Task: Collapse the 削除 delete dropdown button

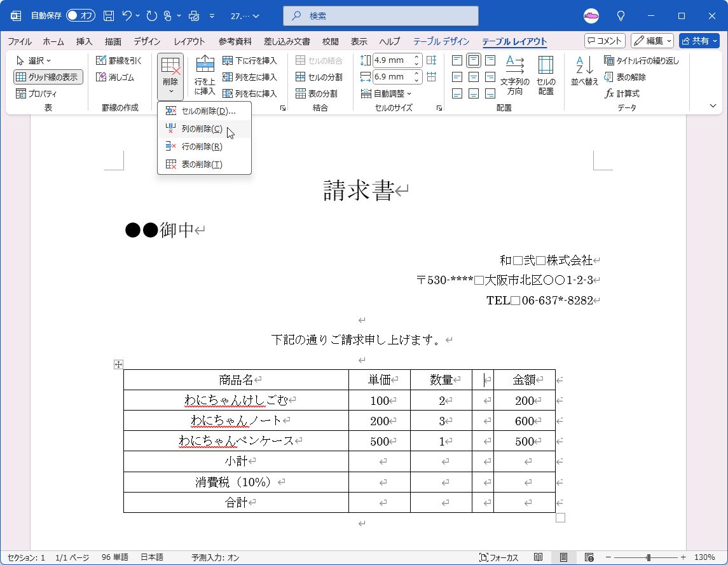Action: click(170, 77)
